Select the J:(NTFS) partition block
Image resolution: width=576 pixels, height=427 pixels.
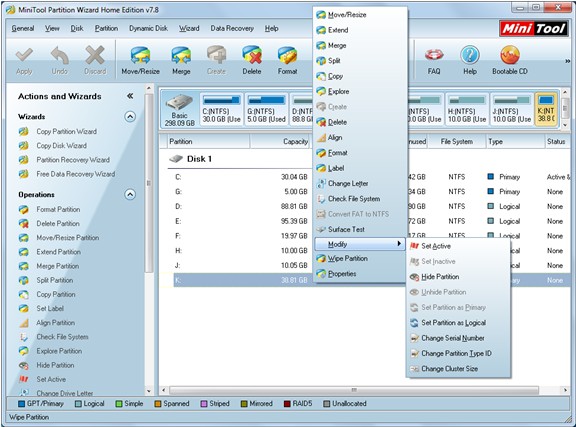click(512, 109)
